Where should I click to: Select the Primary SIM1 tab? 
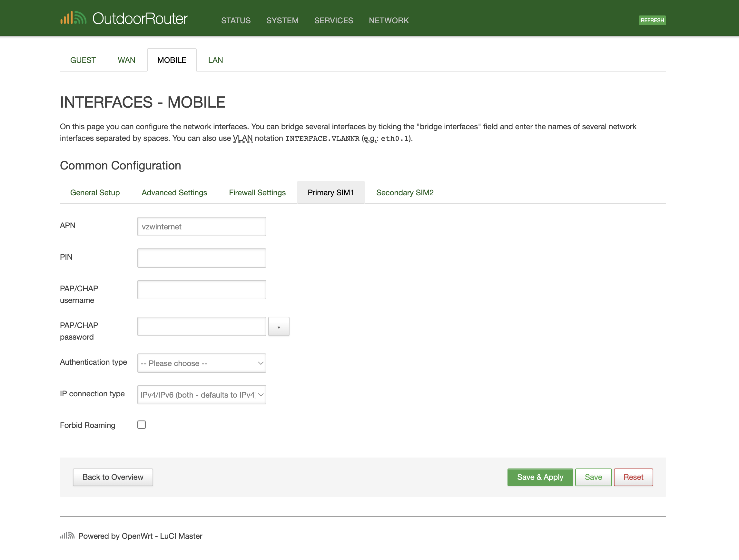(331, 192)
